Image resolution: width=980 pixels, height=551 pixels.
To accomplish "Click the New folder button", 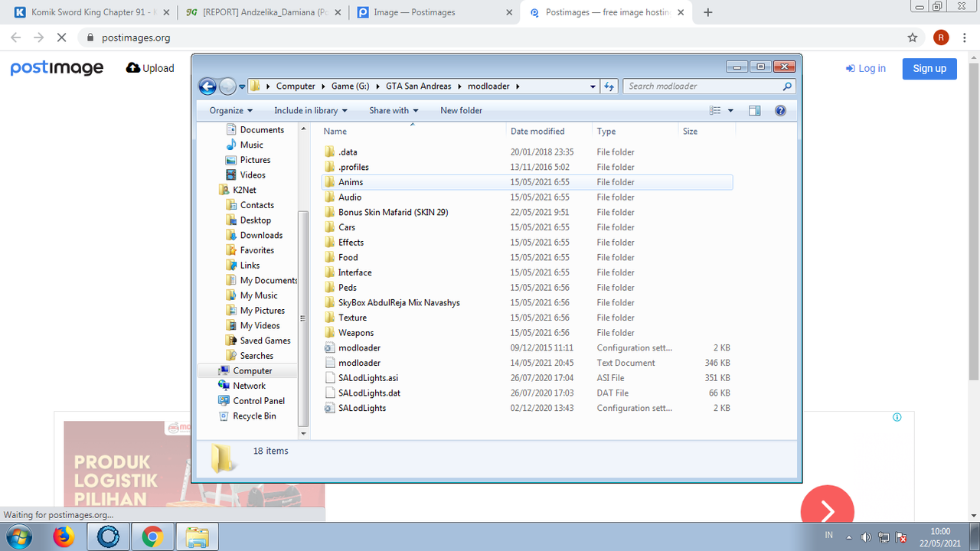I will (461, 110).
